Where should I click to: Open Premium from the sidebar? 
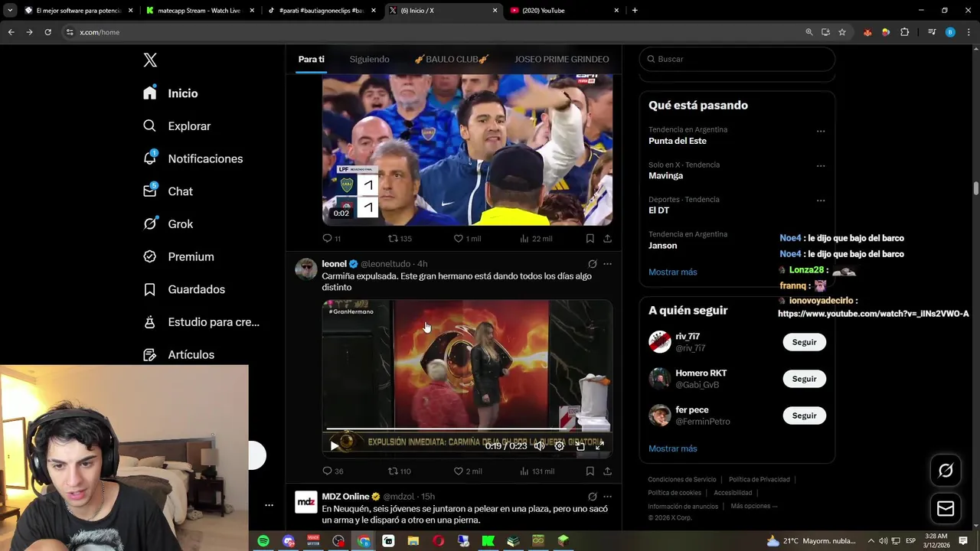click(179, 257)
